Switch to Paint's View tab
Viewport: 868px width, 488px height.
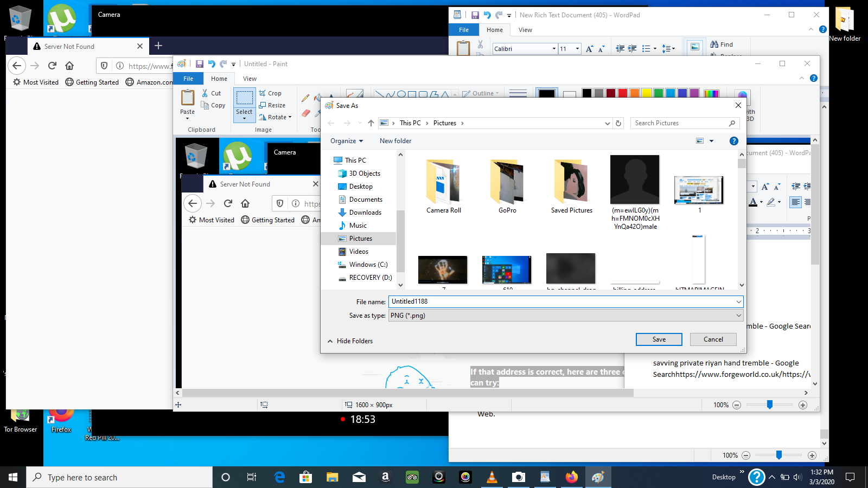click(x=250, y=79)
